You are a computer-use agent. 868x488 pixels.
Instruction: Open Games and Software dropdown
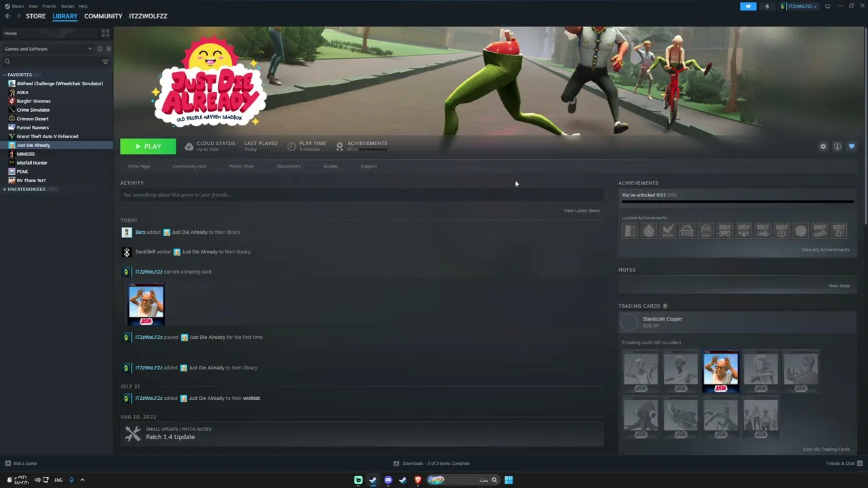click(47, 49)
